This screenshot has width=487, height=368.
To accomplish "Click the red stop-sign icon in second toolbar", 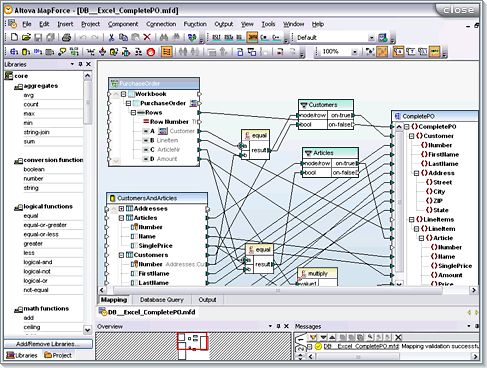I will pos(151,52).
